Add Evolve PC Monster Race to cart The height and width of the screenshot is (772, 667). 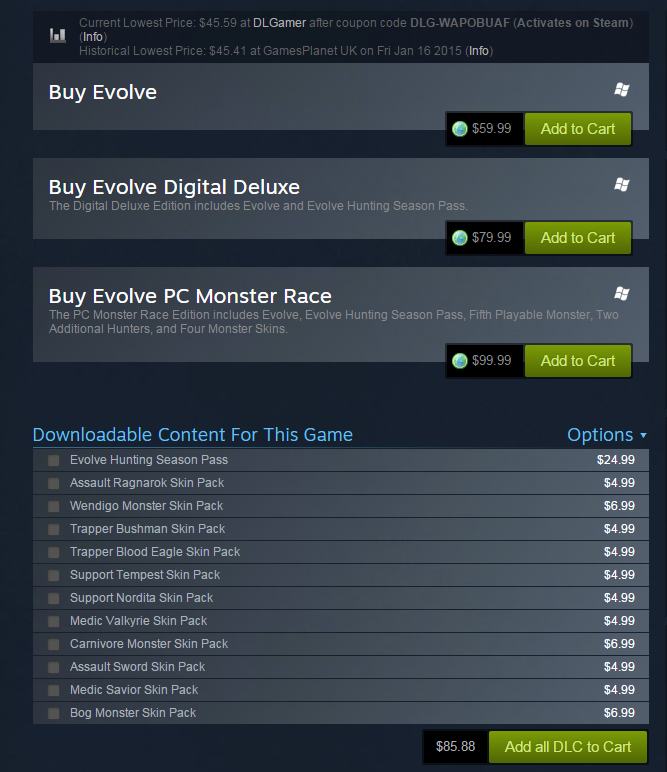(578, 361)
